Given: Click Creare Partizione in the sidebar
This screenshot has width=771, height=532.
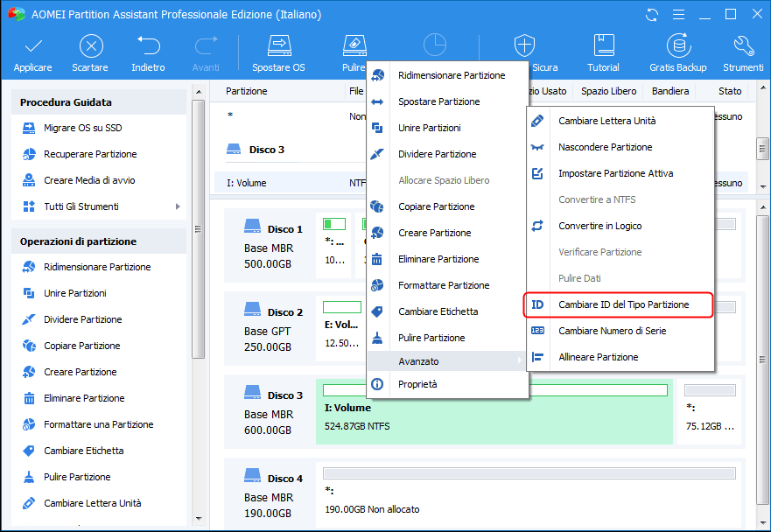Looking at the screenshot, I should (81, 372).
